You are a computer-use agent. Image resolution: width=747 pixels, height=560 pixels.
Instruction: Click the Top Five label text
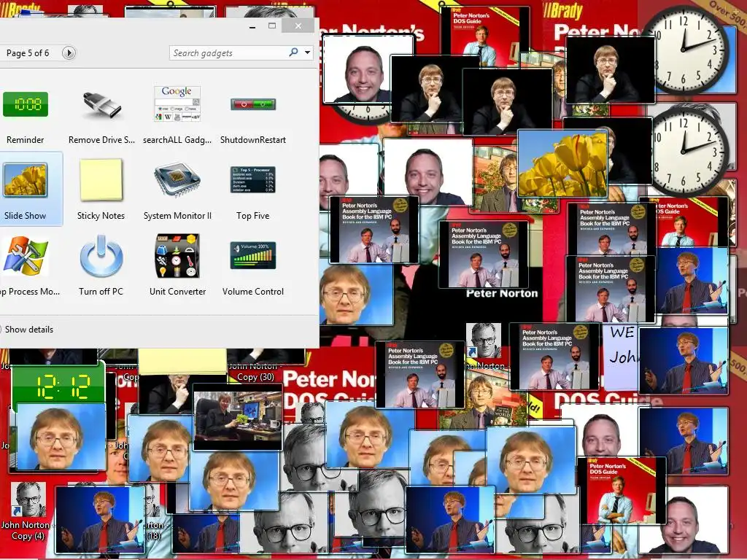coord(253,216)
